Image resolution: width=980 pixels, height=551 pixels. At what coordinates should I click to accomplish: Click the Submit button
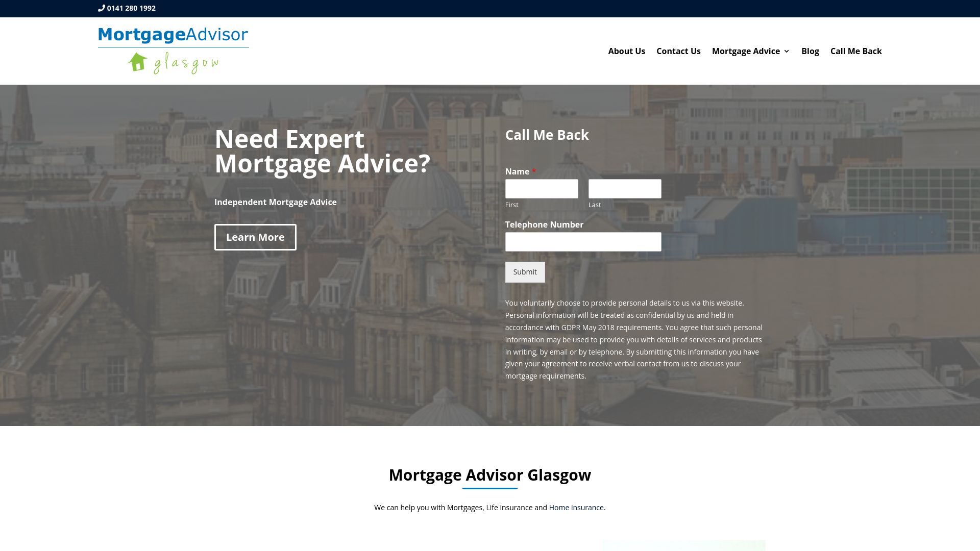point(525,271)
